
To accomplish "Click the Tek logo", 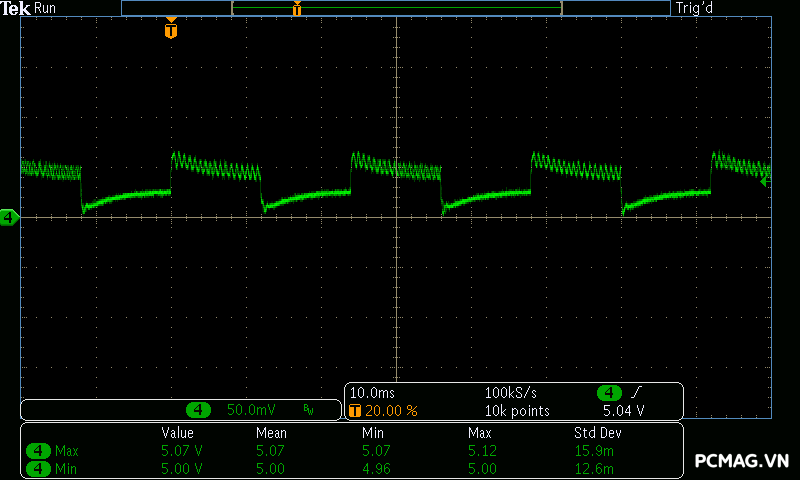I will (x=15, y=8).
